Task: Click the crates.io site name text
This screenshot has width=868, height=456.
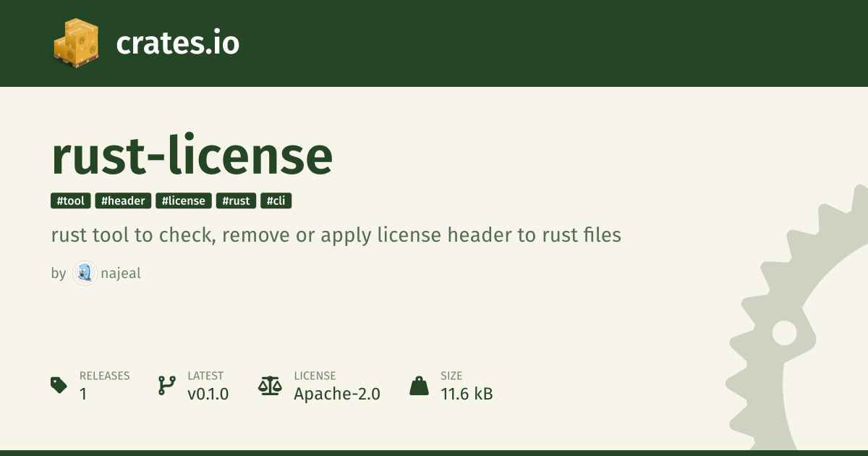Action: click(177, 43)
